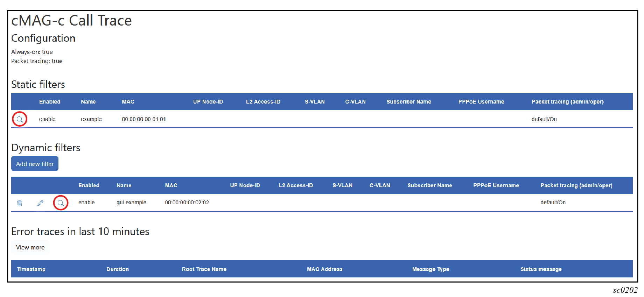
Task: Select the Timestamp column header
Action: tap(31, 269)
